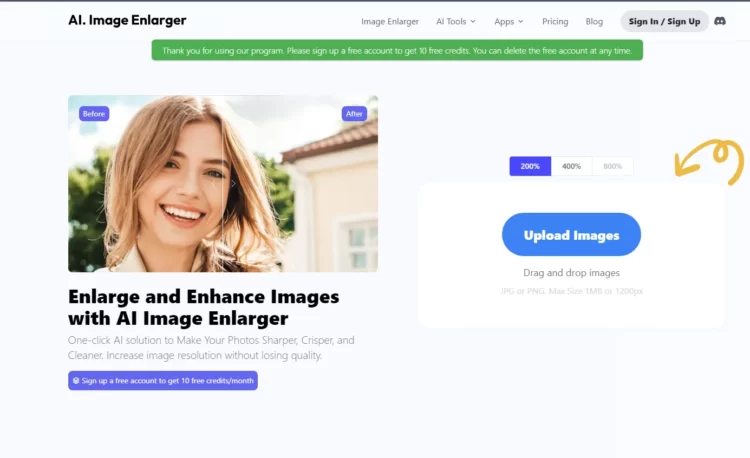
Task: Click the Before label badge
Action: 94,114
